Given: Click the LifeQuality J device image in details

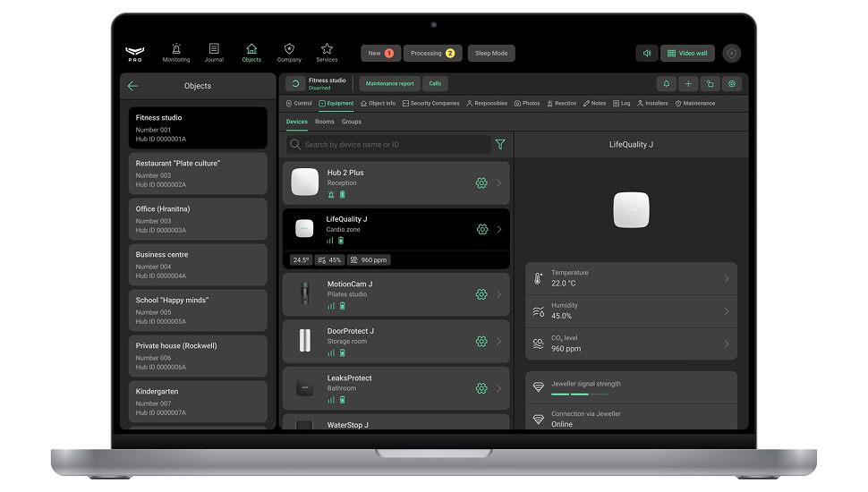Looking at the screenshot, I should click(x=631, y=209).
